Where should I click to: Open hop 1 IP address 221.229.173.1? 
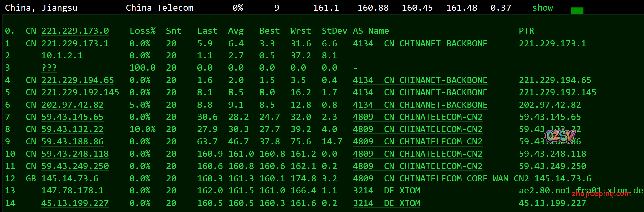coord(75,44)
